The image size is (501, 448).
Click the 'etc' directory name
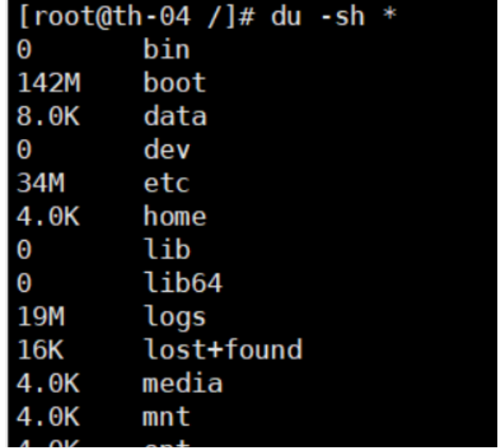click(167, 183)
